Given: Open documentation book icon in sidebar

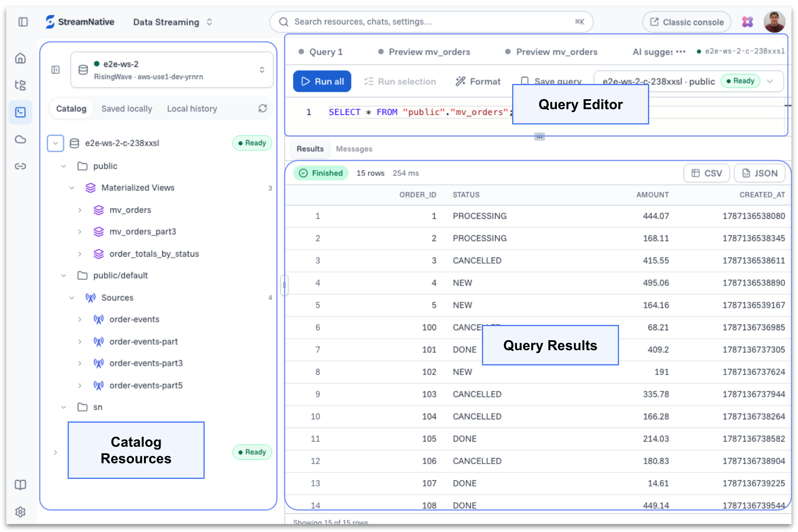Looking at the screenshot, I should pyautogui.click(x=20, y=485).
